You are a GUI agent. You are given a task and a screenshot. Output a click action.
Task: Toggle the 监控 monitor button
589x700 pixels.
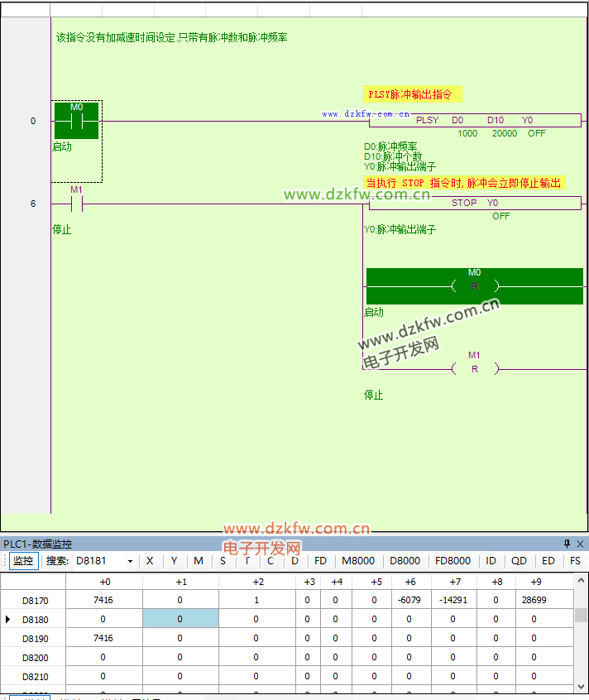pyautogui.click(x=24, y=561)
